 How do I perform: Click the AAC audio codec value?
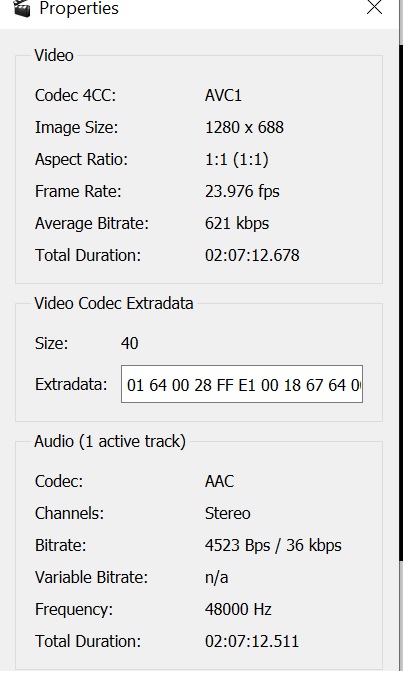point(219,481)
